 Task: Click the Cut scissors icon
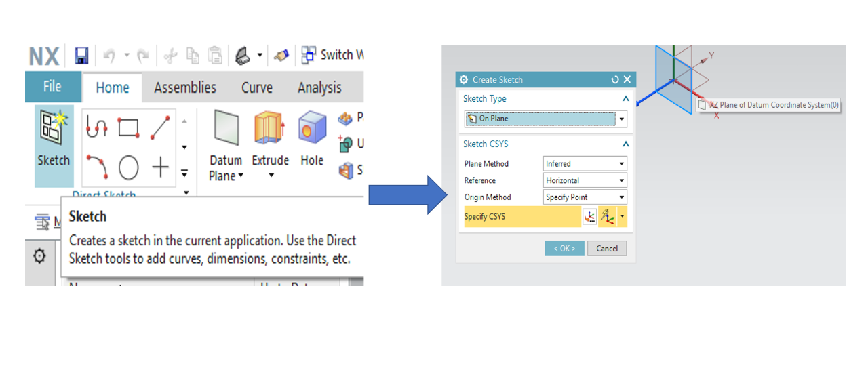pyautogui.click(x=172, y=56)
